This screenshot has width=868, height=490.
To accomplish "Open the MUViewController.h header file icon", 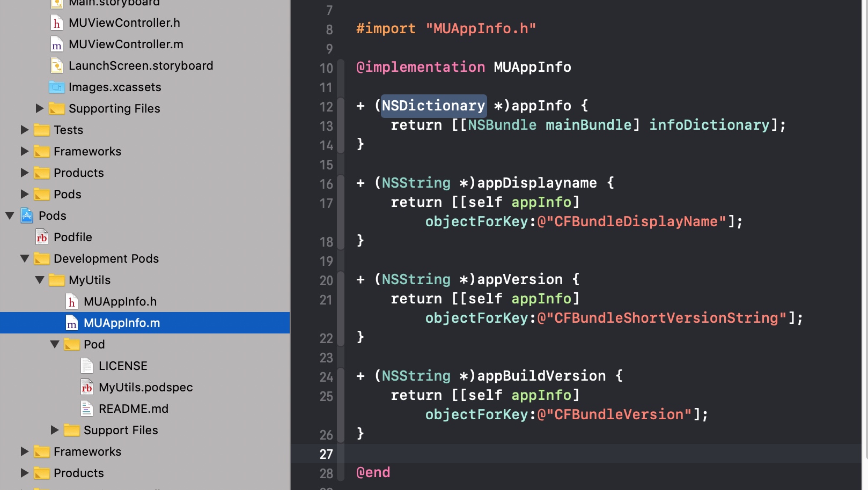I will pos(56,23).
